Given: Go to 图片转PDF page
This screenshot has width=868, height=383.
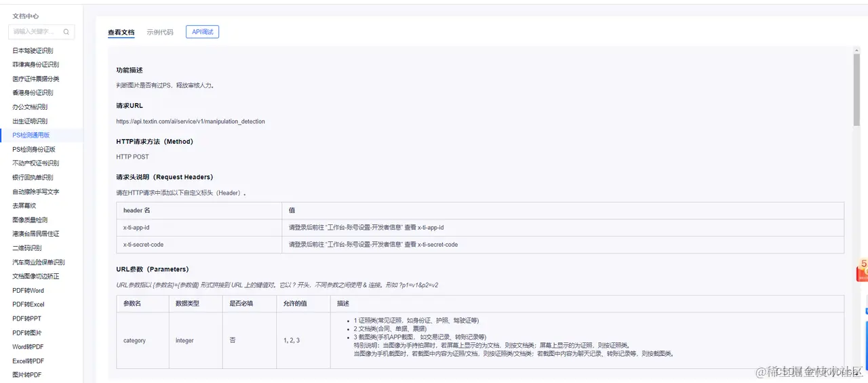Looking at the screenshot, I should (27, 375).
